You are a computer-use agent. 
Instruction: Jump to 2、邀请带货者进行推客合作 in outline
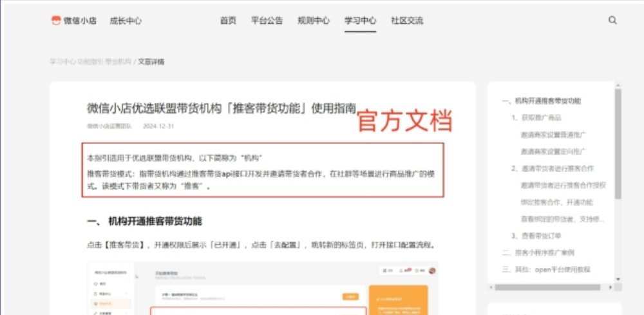pos(553,168)
